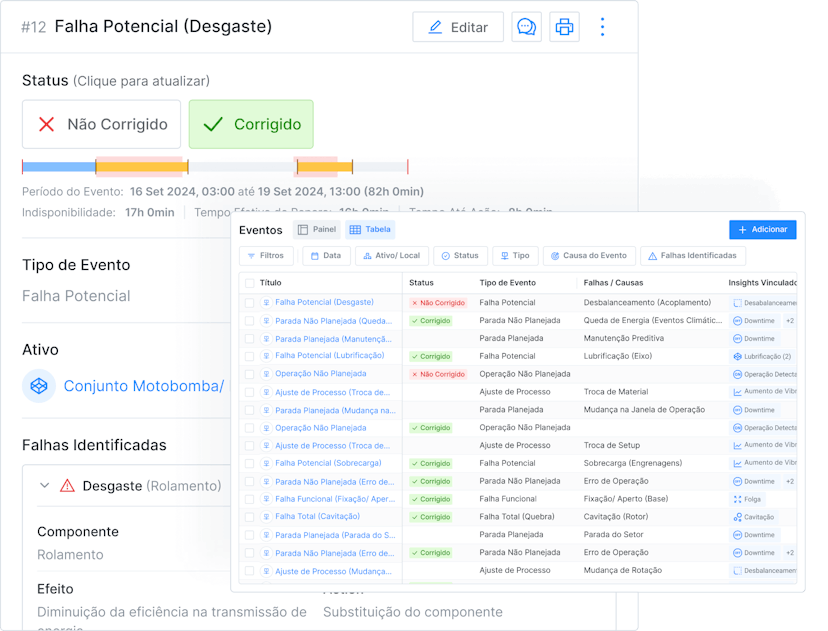The image size is (828, 631).
Task: Open the Tipo filter dropdown
Action: (515, 255)
